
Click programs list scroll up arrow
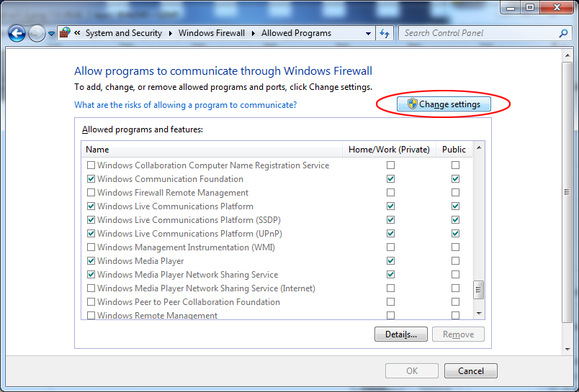(479, 148)
